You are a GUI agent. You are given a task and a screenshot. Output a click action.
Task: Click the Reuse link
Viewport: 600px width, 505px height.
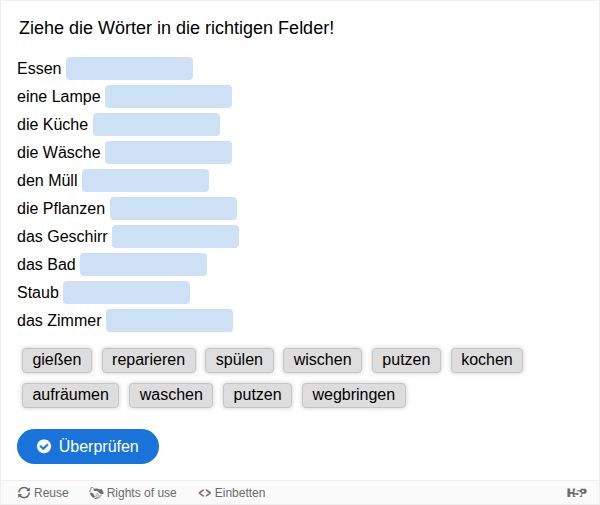pyautogui.click(x=44, y=493)
